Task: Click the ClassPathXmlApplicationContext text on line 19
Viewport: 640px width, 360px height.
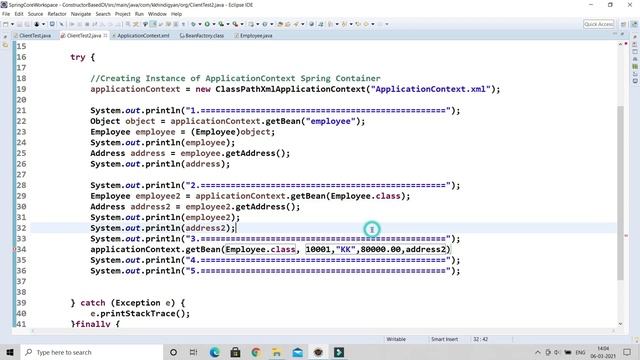Action: tap(290, 89)
